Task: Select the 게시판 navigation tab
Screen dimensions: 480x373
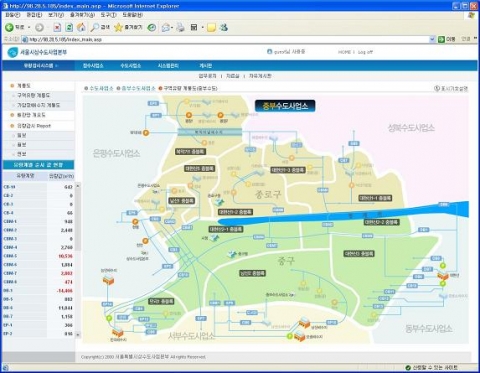Action: [206, 66]
